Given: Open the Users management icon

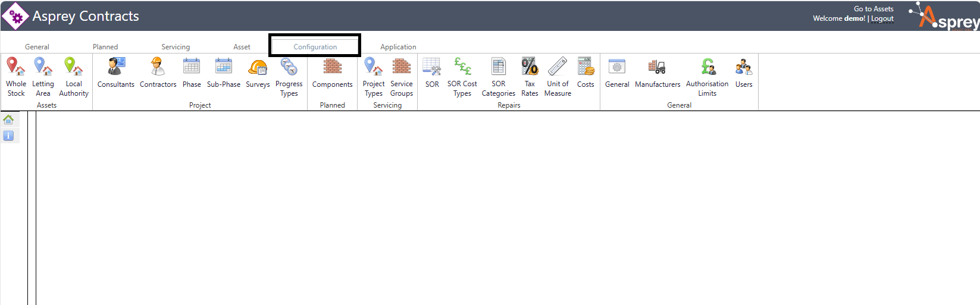Looking at the screenshot, I should (744, 67).
